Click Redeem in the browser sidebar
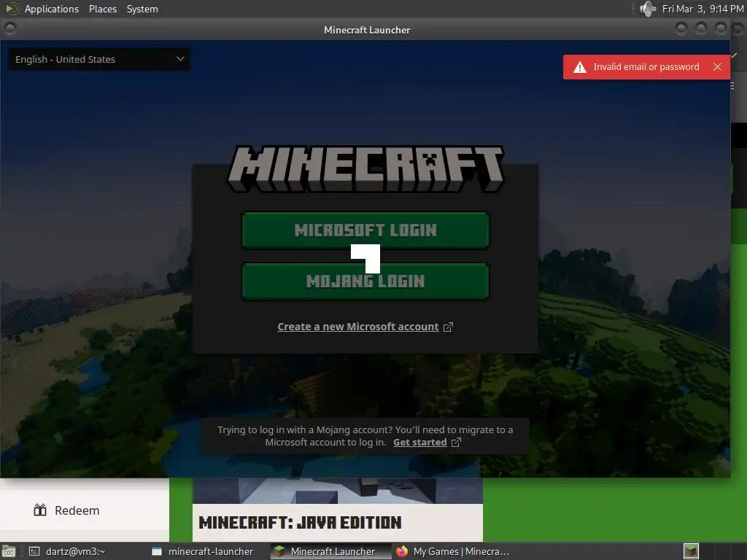 77,510
